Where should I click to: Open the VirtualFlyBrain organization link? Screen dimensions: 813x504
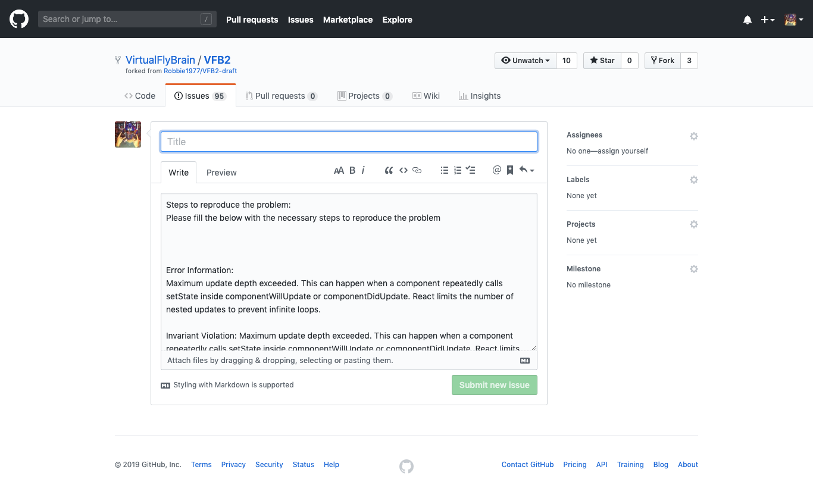tap(160, 60)
